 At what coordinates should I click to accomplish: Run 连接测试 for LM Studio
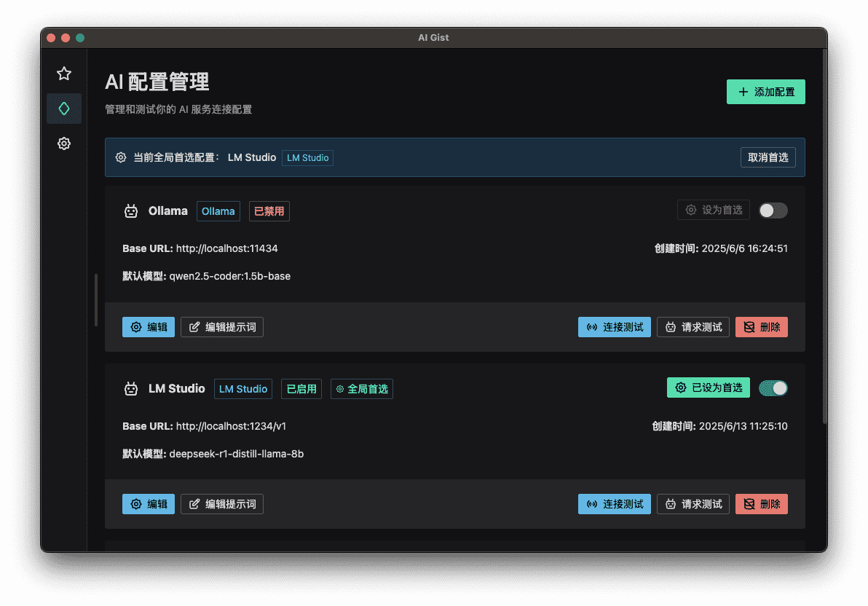(x=615, y=504)
